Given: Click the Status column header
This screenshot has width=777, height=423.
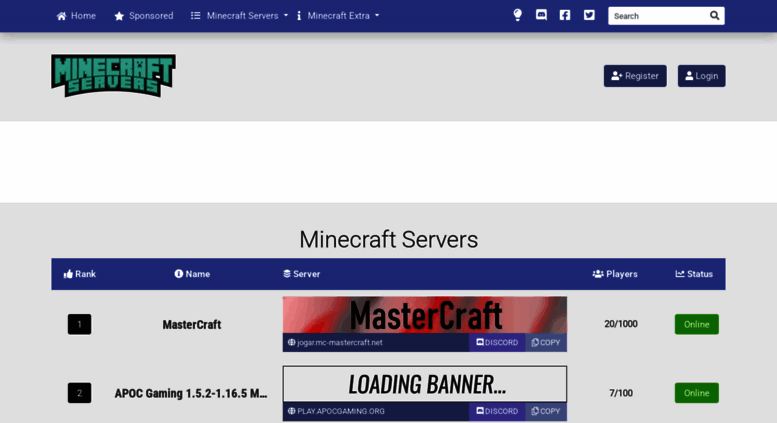Looking at the screenshot, I should 694,274.
